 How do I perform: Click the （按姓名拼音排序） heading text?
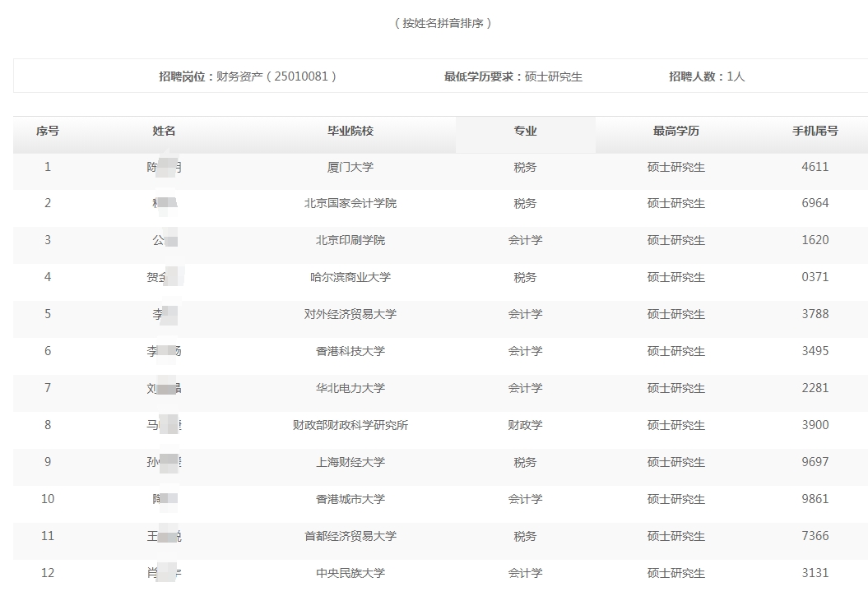(434, 24)
